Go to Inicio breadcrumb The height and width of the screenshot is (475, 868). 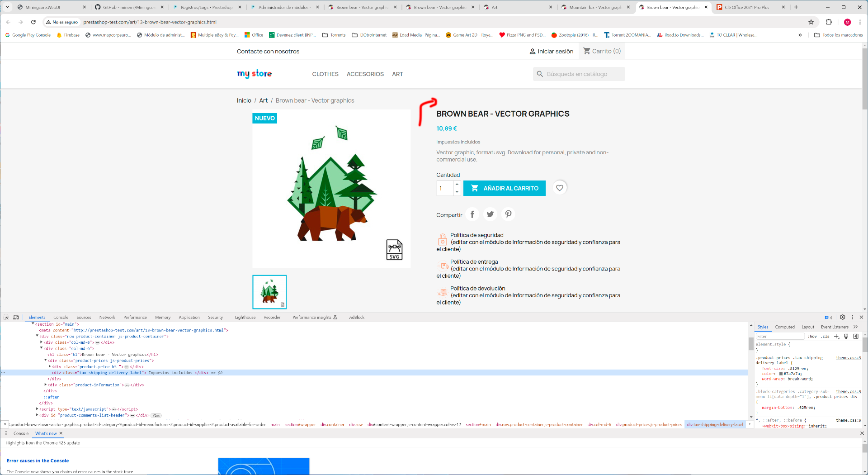244,100
